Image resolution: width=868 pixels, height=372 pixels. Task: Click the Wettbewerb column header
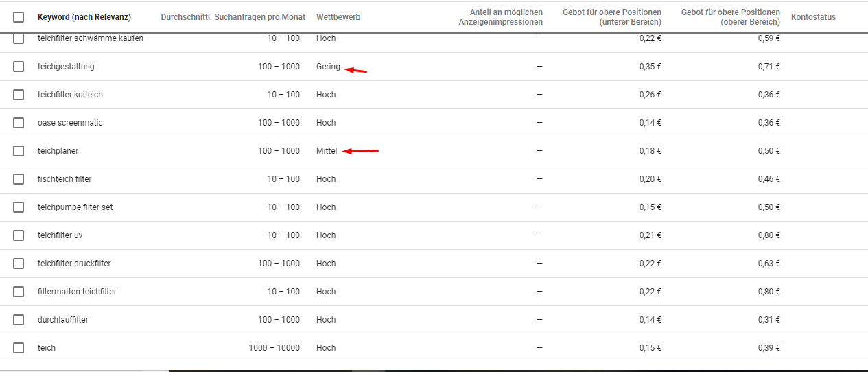(338, 17)
